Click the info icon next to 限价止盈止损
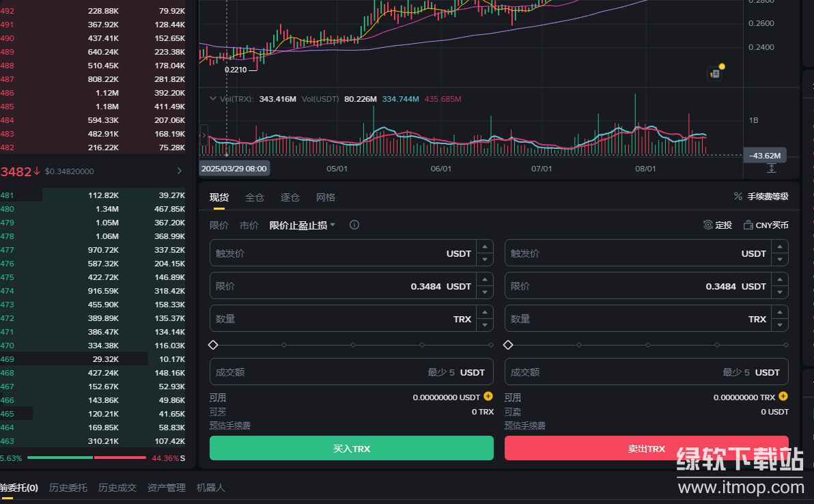 [354, 225]
